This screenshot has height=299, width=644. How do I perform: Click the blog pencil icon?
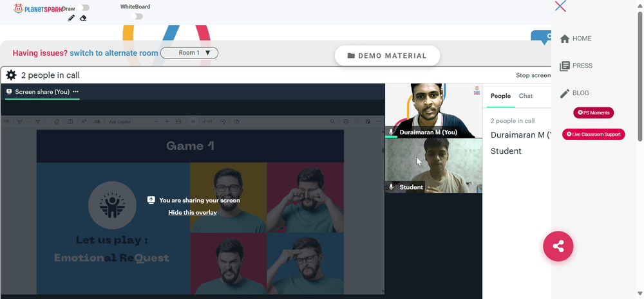tap(565, 93)
